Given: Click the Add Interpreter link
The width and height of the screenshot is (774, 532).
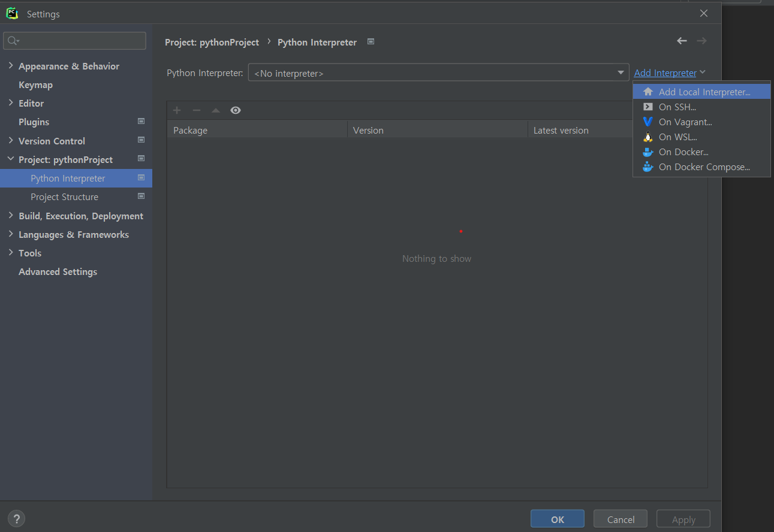Looking at the screenshot, I should coord(665,73).
